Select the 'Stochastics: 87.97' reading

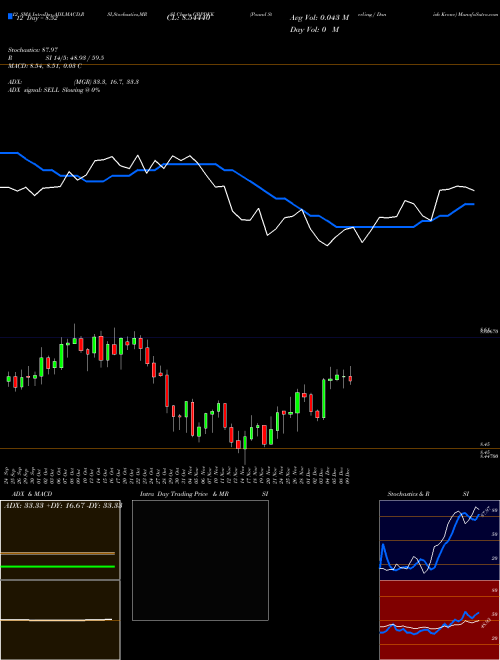[32, 50]
